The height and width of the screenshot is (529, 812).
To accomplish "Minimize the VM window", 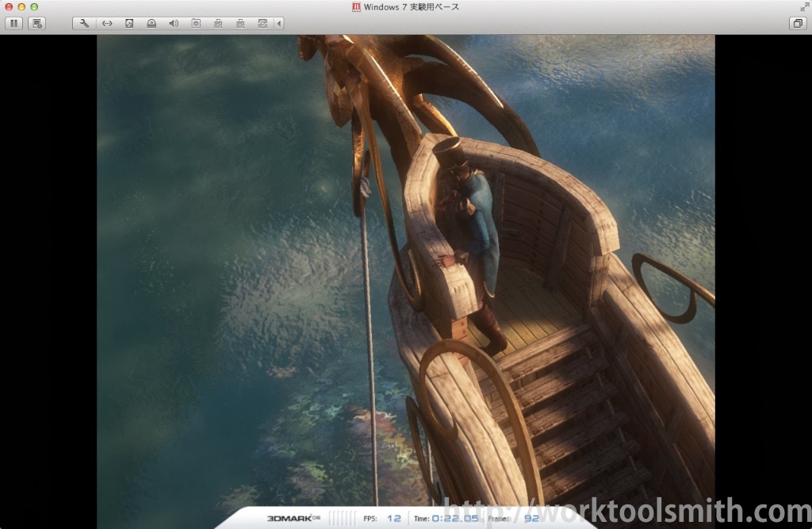I will point(21,6).
